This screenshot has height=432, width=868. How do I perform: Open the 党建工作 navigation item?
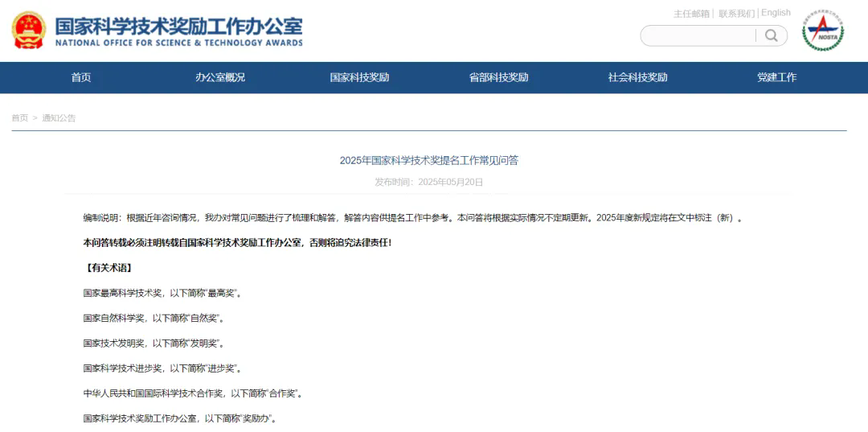coord(776,77)
